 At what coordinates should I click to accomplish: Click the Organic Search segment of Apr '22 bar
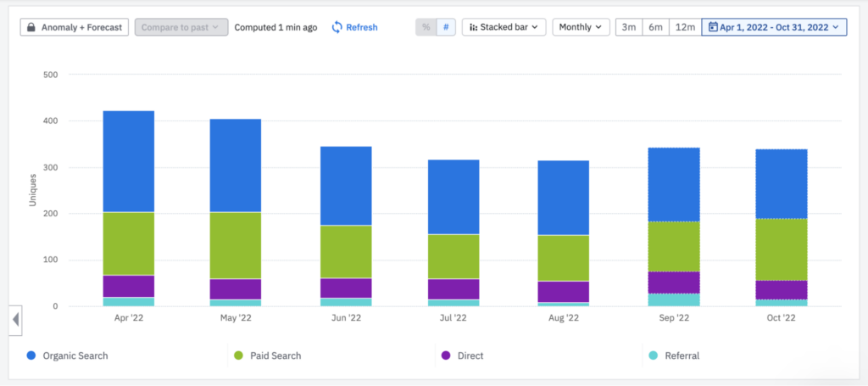click(129, 161)
